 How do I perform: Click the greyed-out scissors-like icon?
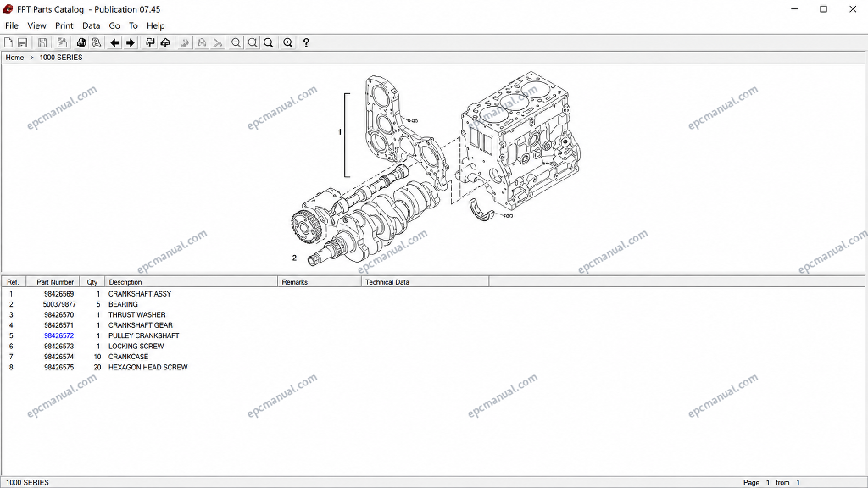click(x=218, y=42)
